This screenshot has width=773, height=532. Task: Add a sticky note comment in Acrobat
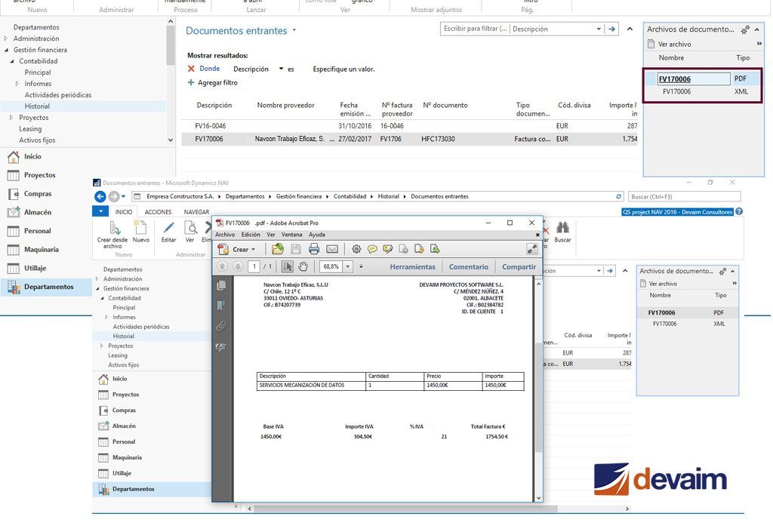[372, 249]
